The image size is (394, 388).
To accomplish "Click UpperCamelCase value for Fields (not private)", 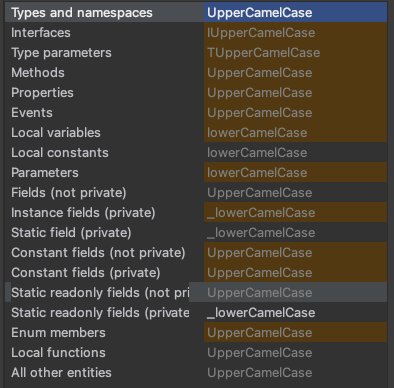I will (260, 193).
